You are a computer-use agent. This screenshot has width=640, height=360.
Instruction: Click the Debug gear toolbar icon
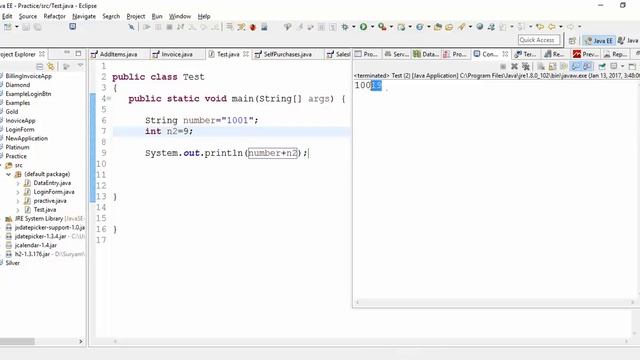[345, 27]
